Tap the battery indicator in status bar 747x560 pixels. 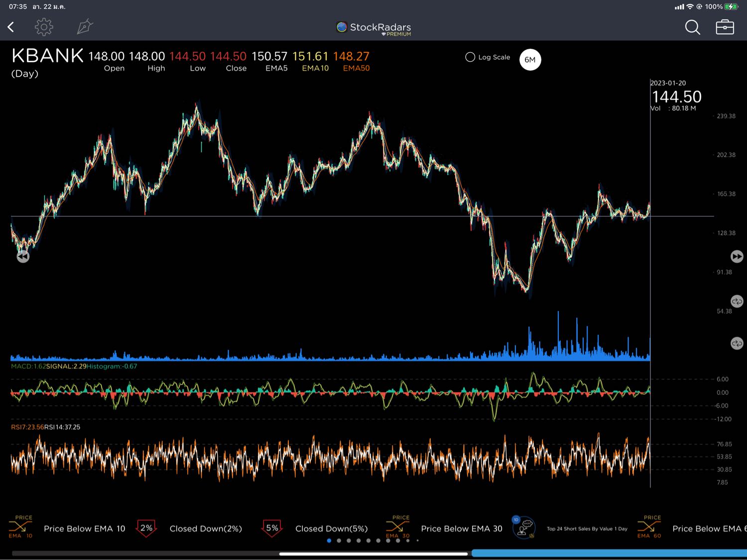[732, 6]
